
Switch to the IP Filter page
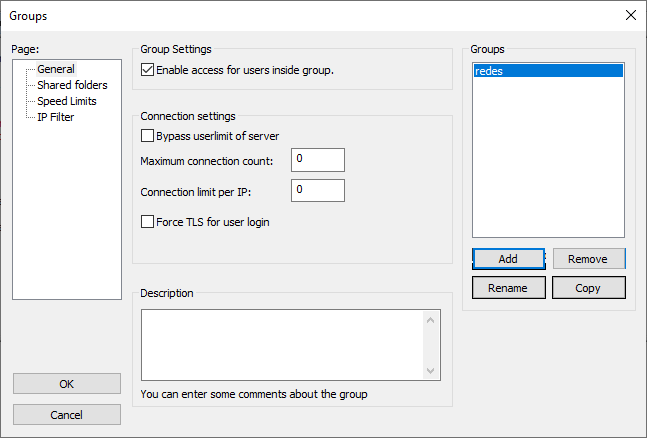[56, 117]
